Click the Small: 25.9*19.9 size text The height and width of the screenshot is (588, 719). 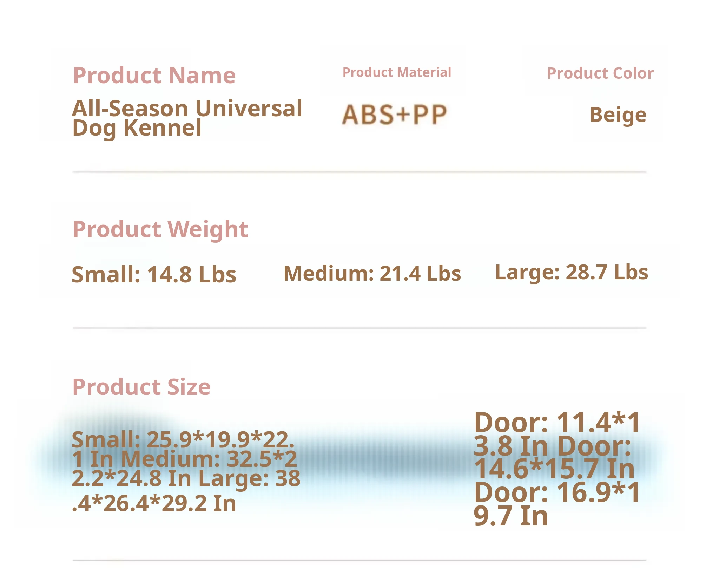183,439
